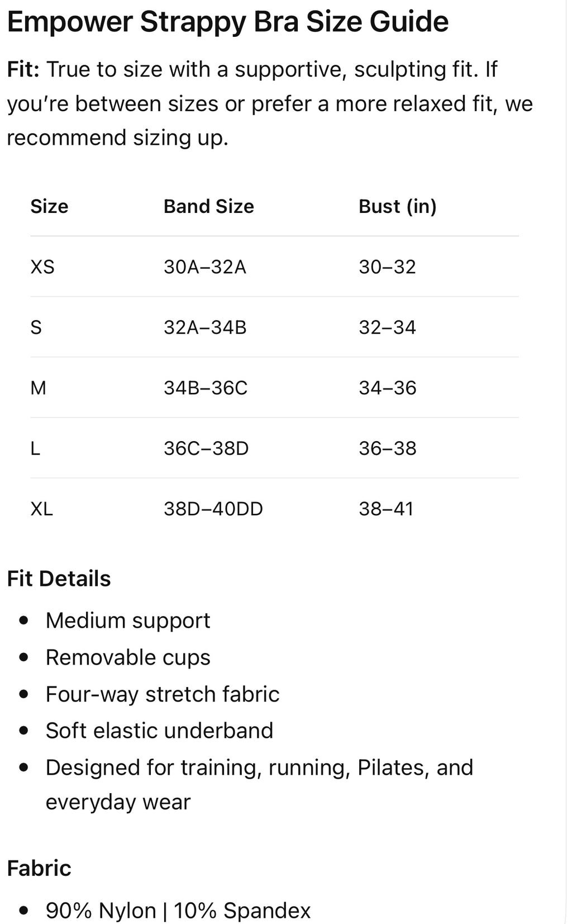Image resolution: width=572 pixels, height=924 pixels.
Task: Click the M size row label
Action: (38, 387)
